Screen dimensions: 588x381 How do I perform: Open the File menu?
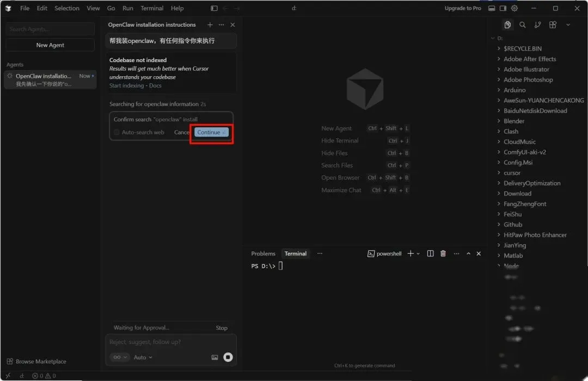click(24, 8)
